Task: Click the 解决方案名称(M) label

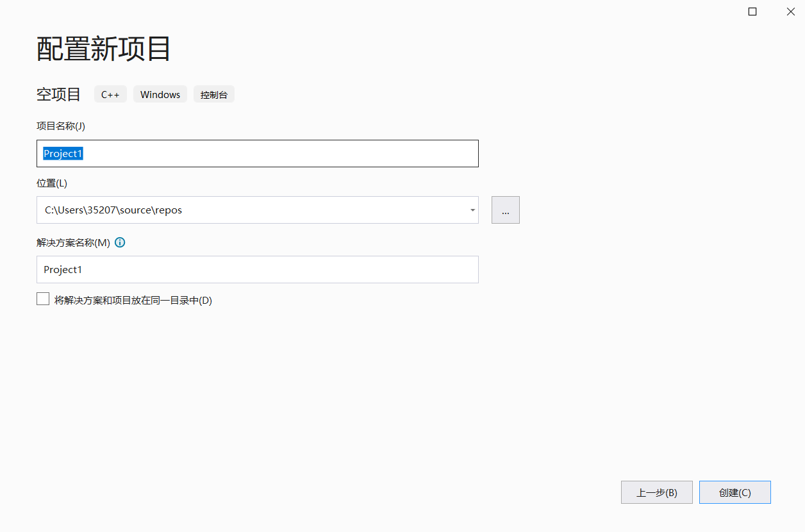Action: (73, 243)
